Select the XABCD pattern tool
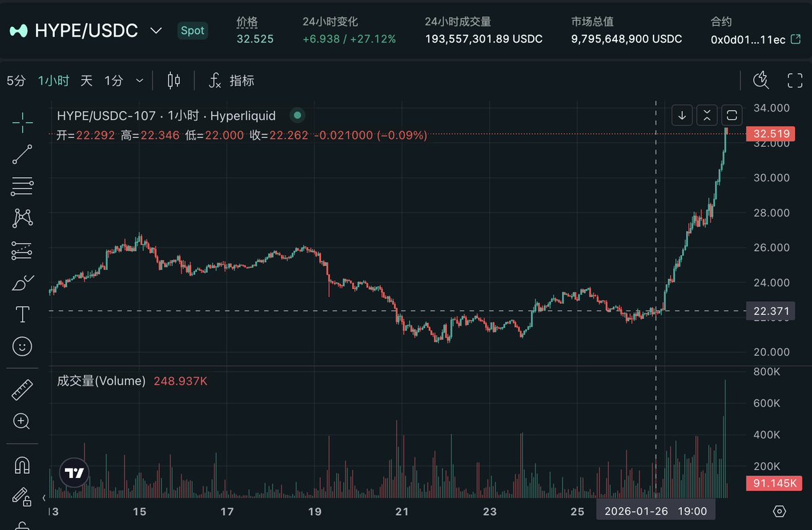This screenshot has height=530, width=812. coord(22,218)
